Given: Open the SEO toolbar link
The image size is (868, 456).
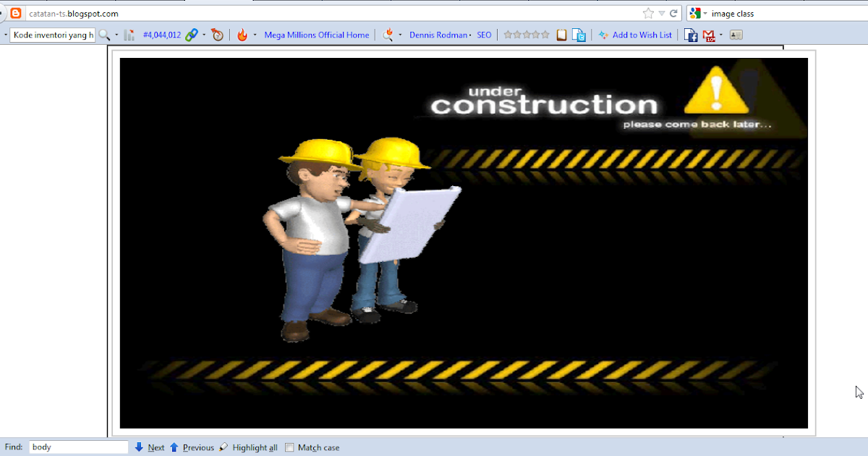Looking at the screenshot, I should 484,35.
